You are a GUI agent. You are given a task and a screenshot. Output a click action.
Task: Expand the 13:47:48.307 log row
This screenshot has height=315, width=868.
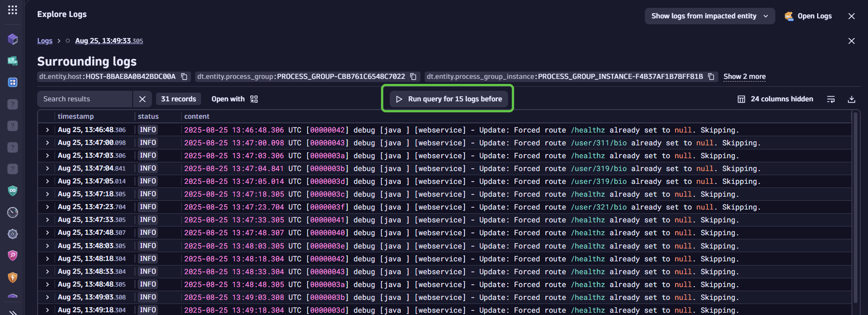point(47,232)
